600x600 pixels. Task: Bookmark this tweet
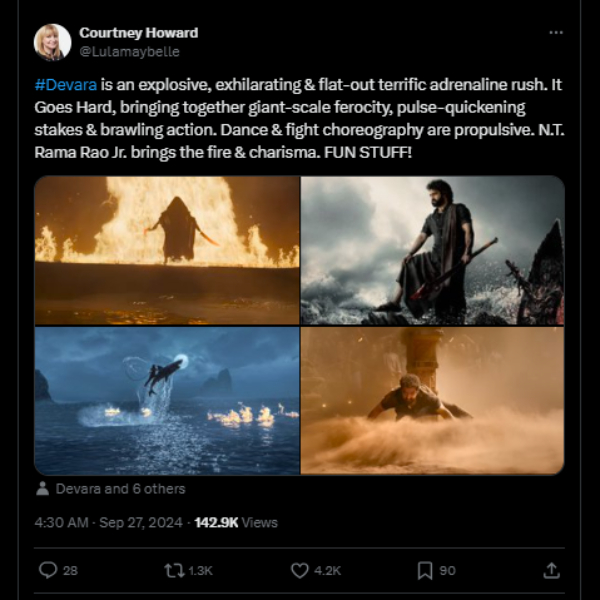(x=425, y=570)
